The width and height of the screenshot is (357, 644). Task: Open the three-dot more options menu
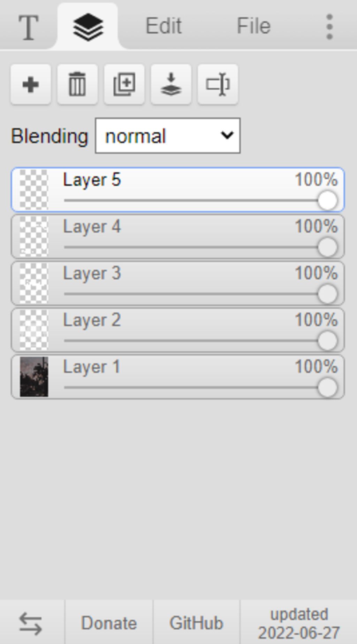pos(329,26)
